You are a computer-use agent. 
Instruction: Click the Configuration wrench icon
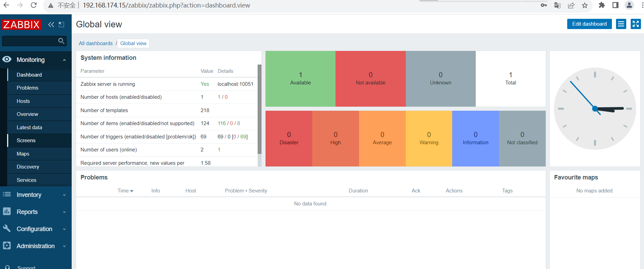[7, 228]
